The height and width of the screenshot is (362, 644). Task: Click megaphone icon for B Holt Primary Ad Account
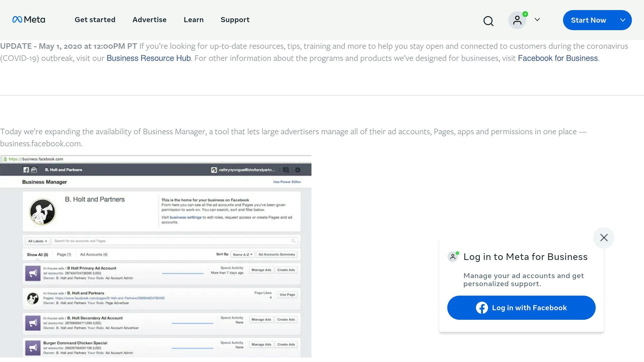point(33,273)
